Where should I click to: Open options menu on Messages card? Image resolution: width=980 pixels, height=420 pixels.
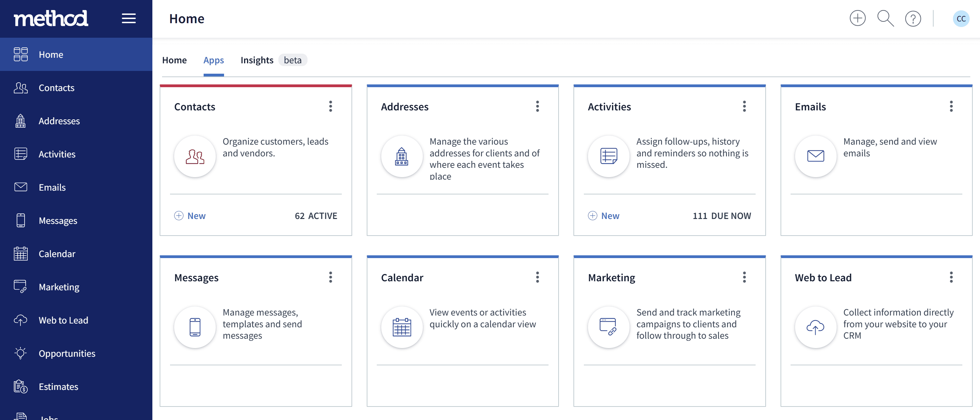[x=331, y=277]
